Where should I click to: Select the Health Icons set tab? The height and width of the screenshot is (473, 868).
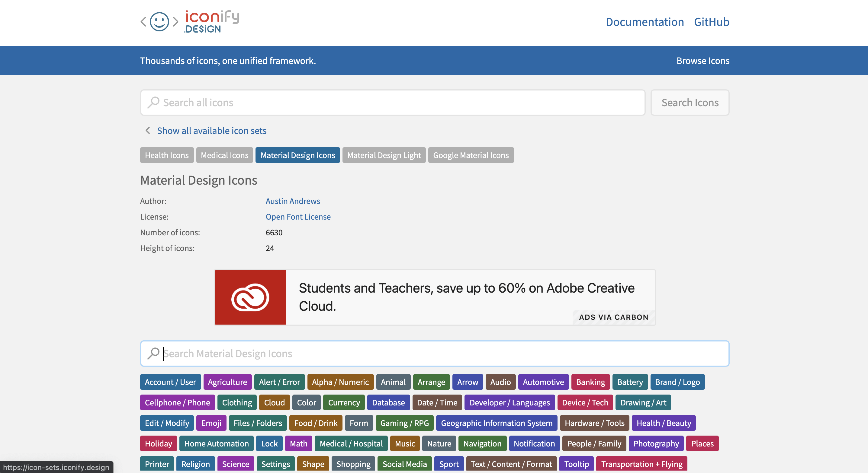166,155
